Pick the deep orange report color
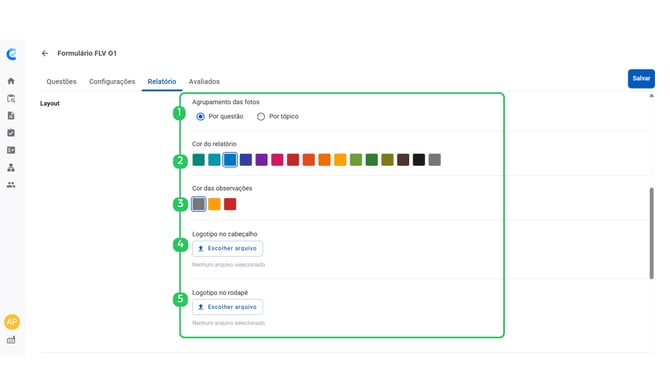 [x=309, y=160]
